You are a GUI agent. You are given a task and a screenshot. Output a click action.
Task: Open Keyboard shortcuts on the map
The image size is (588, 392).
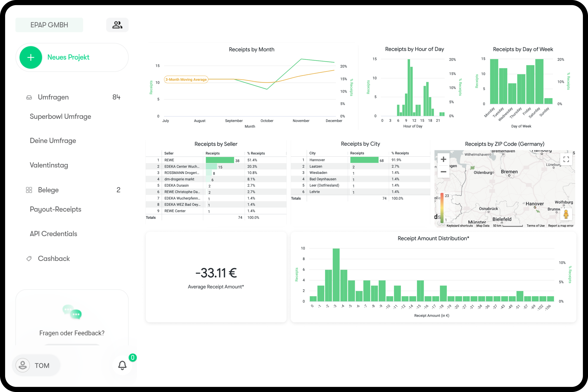click(x=460, y=226)
